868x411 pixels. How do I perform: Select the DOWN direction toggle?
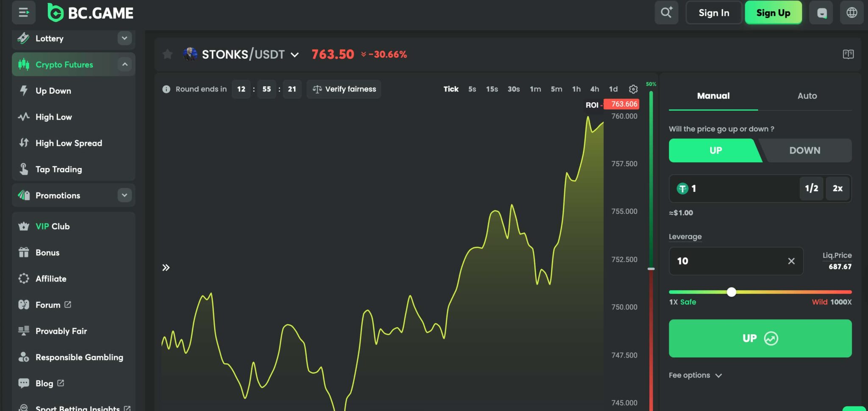click(805, 151)
